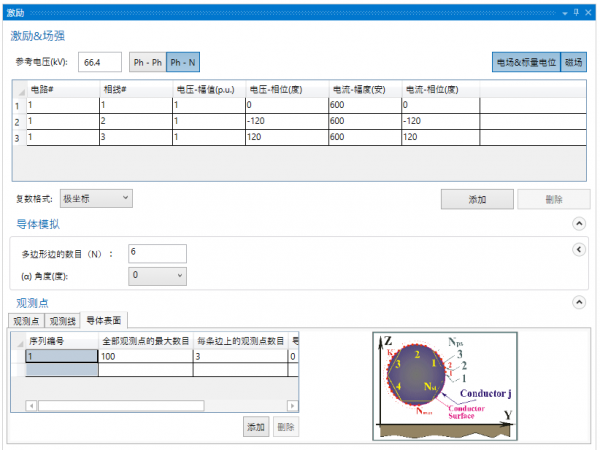The height and width of the screenshot is (450, 600).
Task: Click 添加 button below excitation table
Action: [x=477, y=199]
